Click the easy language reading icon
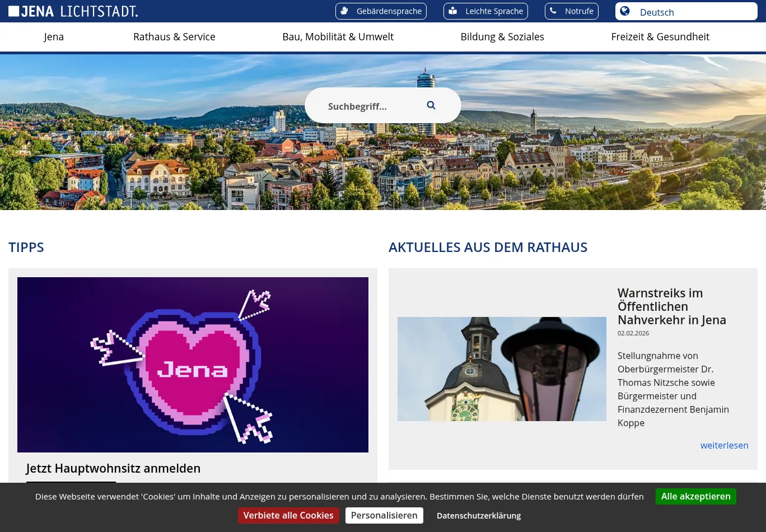766x532 pixels. pyautogui.click(x=453, y=11)
